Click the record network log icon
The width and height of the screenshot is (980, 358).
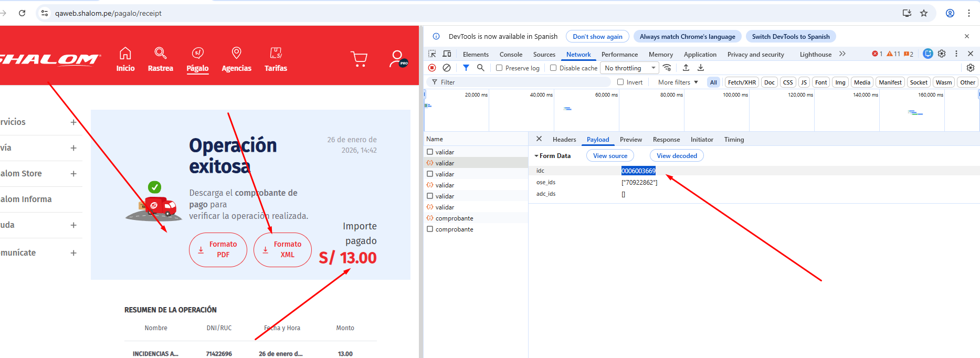432,68
